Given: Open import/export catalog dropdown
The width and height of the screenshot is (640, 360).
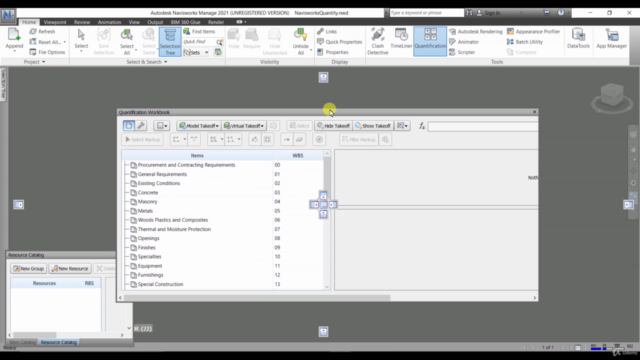Looking at the screenshot, I should (402, 126).
